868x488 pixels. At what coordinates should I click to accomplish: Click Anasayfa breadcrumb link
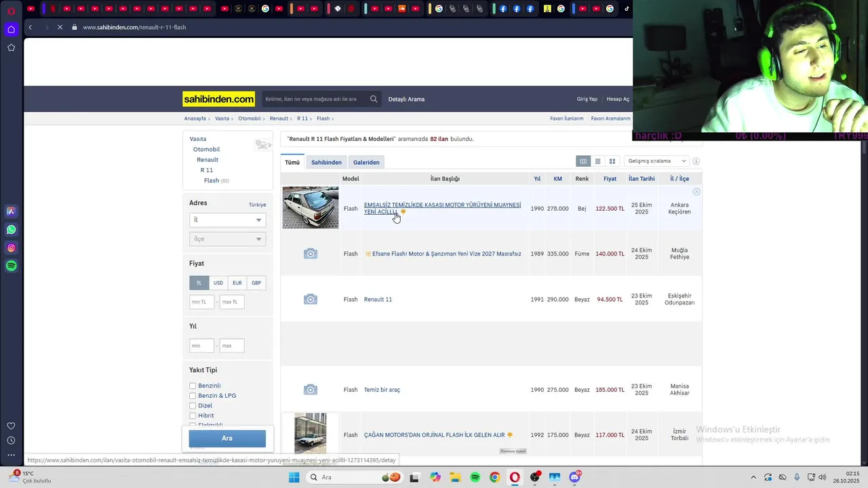pyautogui.click(x=195, y=119)
